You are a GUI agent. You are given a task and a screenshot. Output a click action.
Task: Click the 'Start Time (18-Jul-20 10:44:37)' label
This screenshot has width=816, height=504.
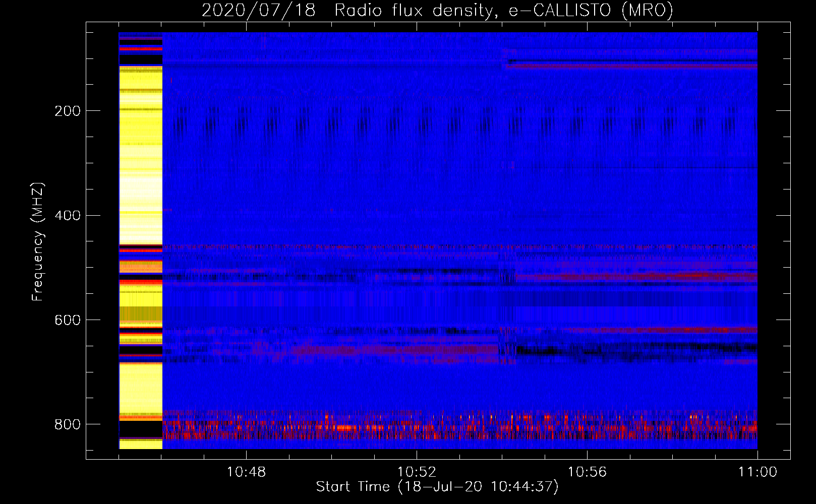point(437,487)
